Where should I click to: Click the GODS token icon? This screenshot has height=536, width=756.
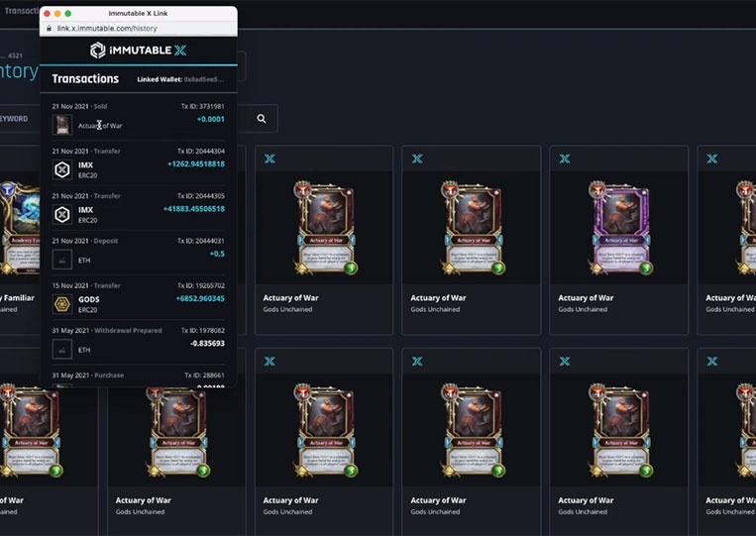pyautogui.click(x=62, y=304)
